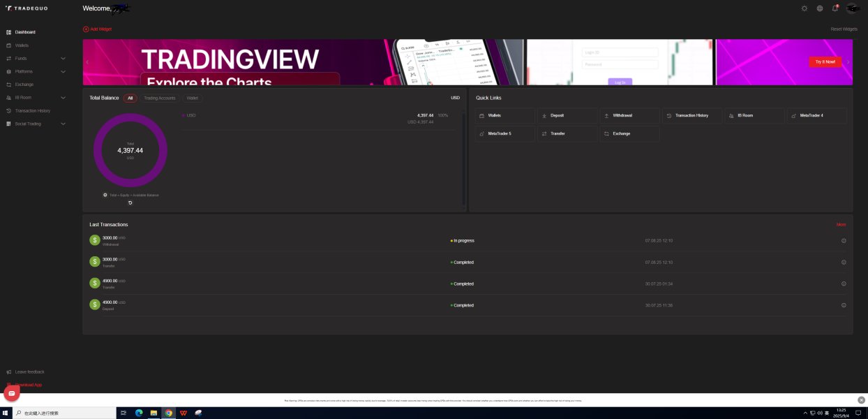Open the MetaTrader 4 quick link
Image resolution: width=868 pixels, height=419 pixels.
[x=817, y=115]
